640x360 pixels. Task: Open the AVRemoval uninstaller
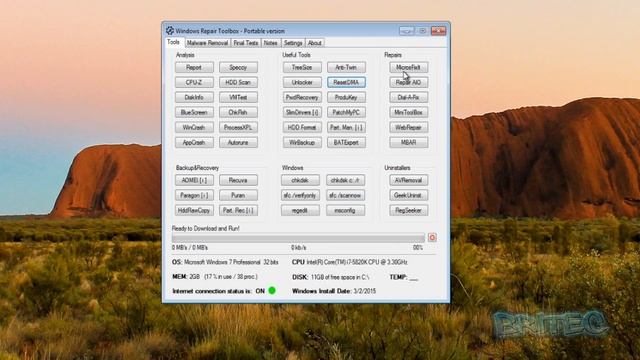point(409,180)
